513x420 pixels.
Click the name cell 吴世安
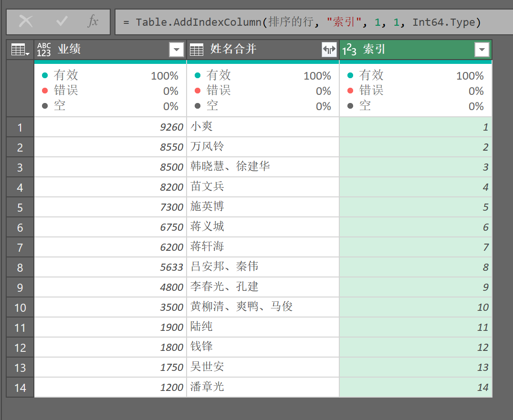263,368
